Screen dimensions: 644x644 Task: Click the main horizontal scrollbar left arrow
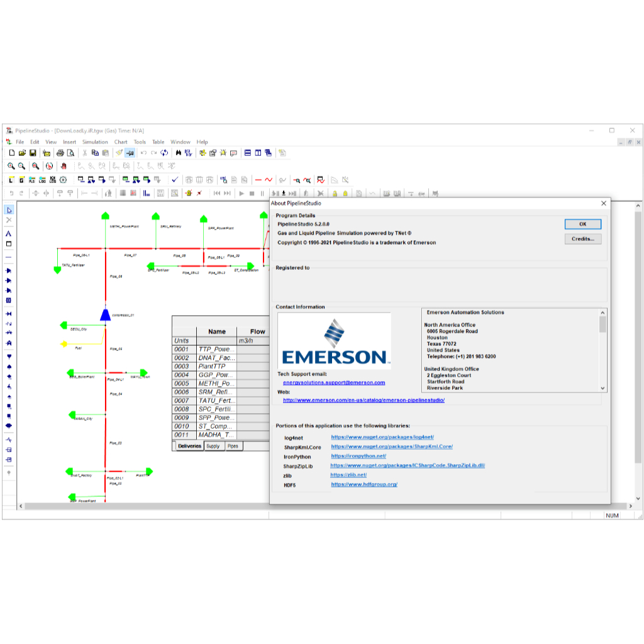click(21, 506)
